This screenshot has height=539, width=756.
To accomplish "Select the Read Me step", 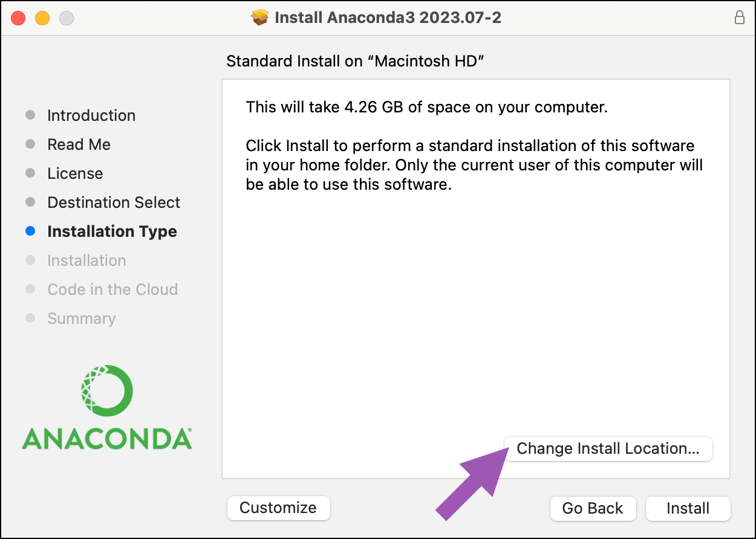I will pos(79,144).
